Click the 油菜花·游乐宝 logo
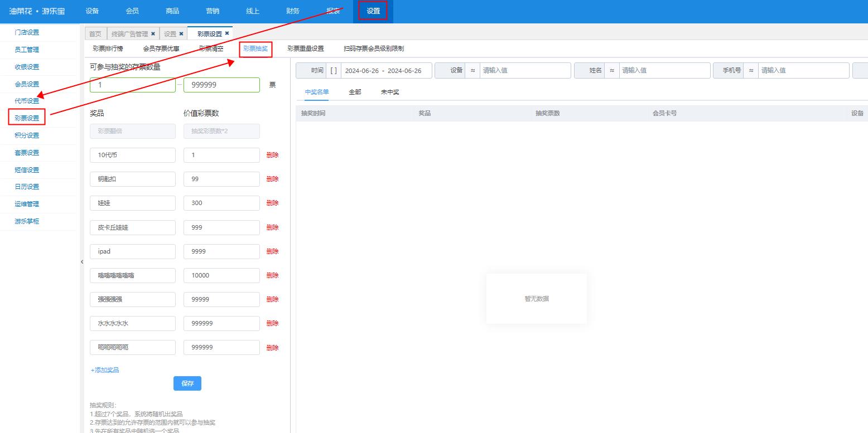Screen dimensions: 868x433 37,11
